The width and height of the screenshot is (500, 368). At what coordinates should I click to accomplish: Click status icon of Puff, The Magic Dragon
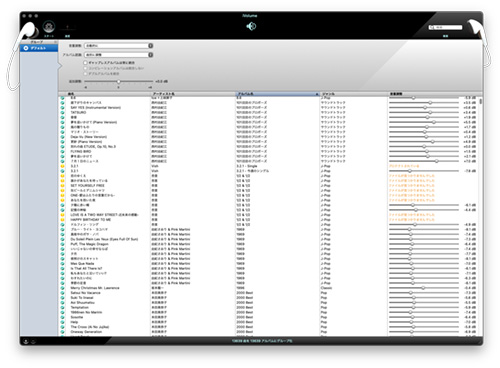(x=62, y=244)
